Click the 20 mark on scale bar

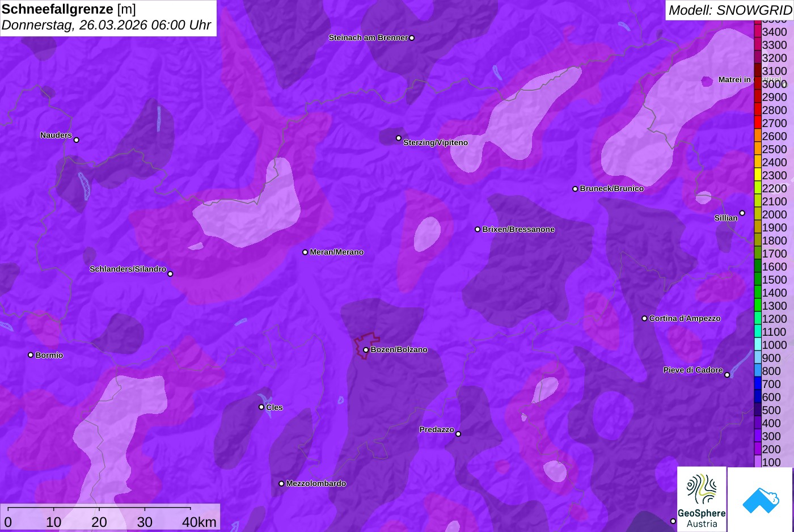[99, 522]
